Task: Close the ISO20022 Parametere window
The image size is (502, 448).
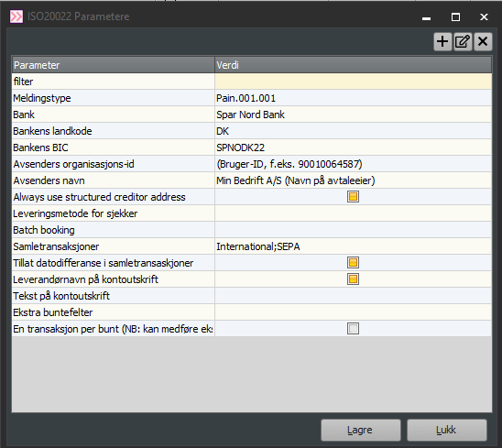Action: pyautogui.click(x=484, y=17)
